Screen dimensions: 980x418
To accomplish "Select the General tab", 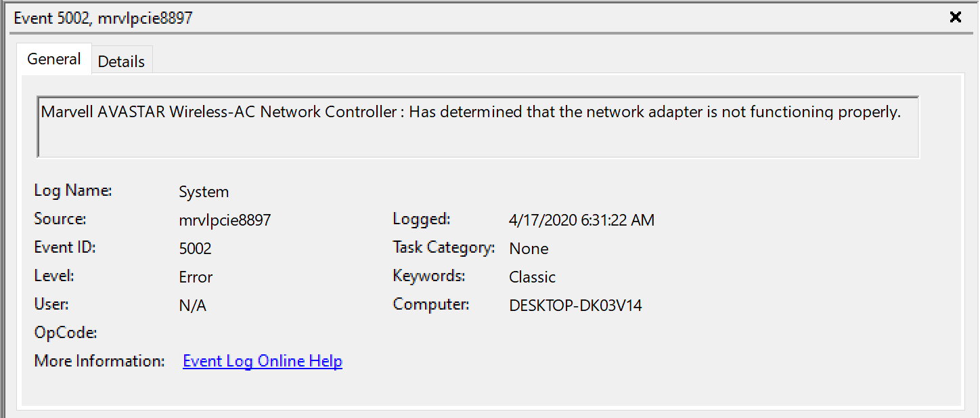I will pyautogui.click(x=53, y=59).
